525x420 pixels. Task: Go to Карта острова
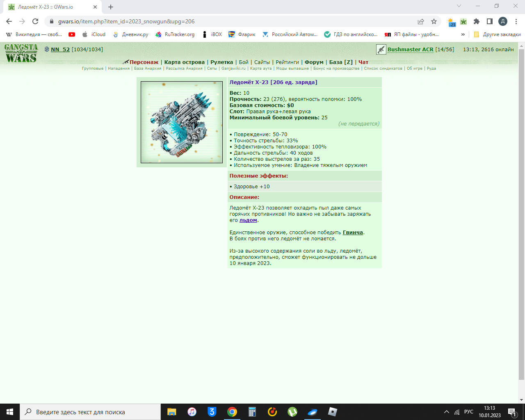pos(185,62)
